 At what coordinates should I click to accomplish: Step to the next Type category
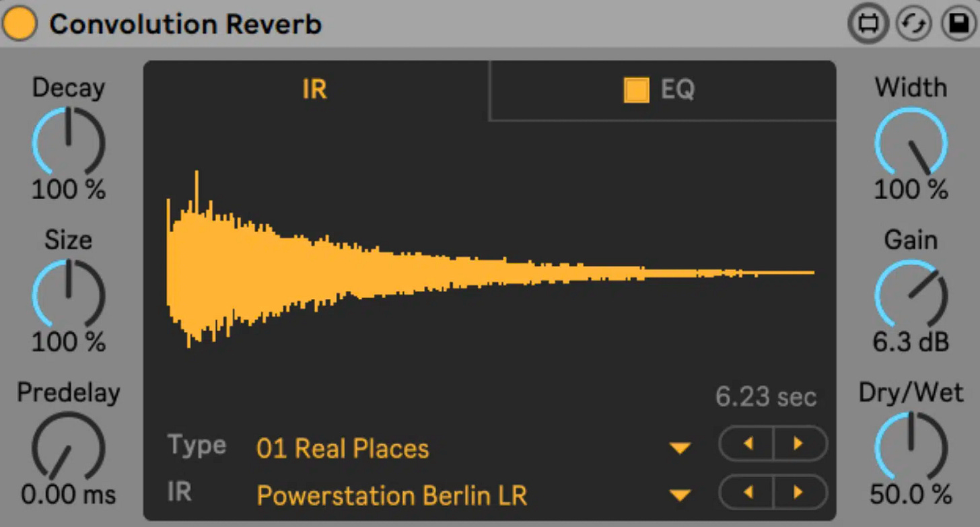[x=800, y=444]
